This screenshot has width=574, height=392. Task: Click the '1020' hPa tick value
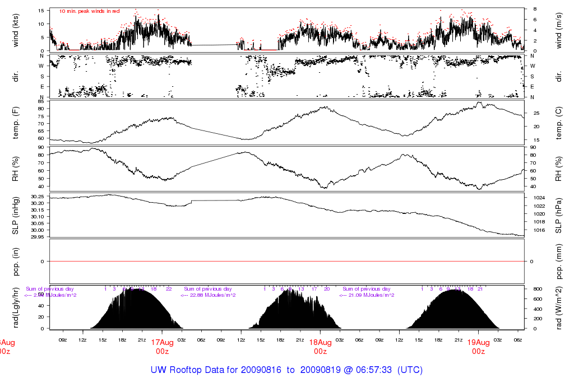coord(539,214)
